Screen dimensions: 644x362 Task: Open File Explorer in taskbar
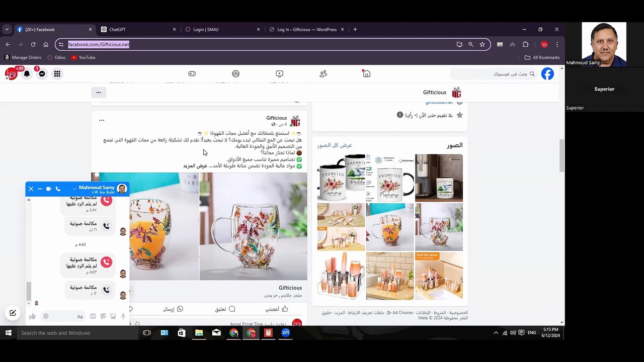pos(199,333)
